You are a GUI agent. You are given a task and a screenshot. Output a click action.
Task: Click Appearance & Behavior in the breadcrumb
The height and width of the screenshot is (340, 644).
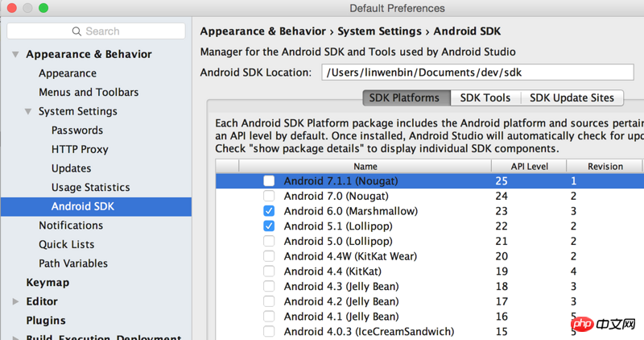[263, 31]
